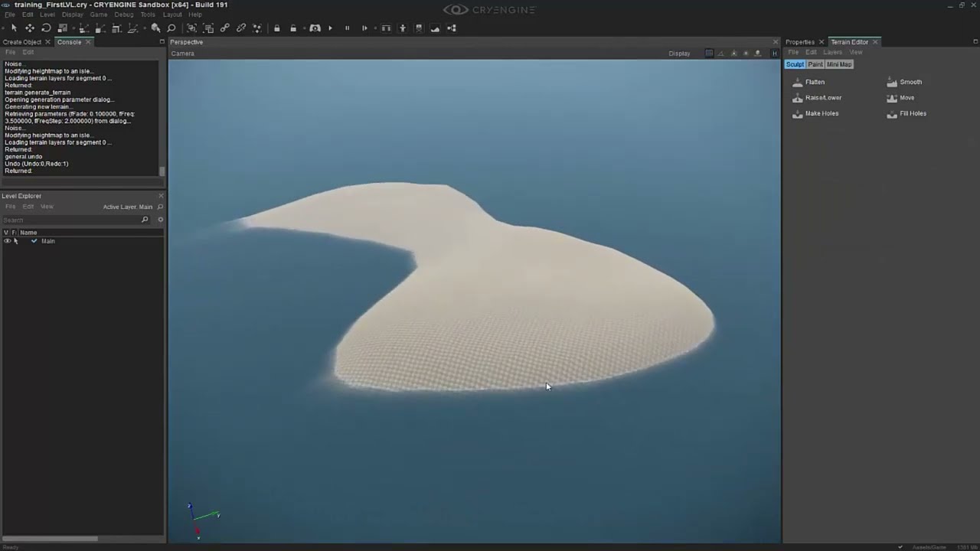
Task: Select the arrow selection tool in toolbar
Action: (14, 28)
